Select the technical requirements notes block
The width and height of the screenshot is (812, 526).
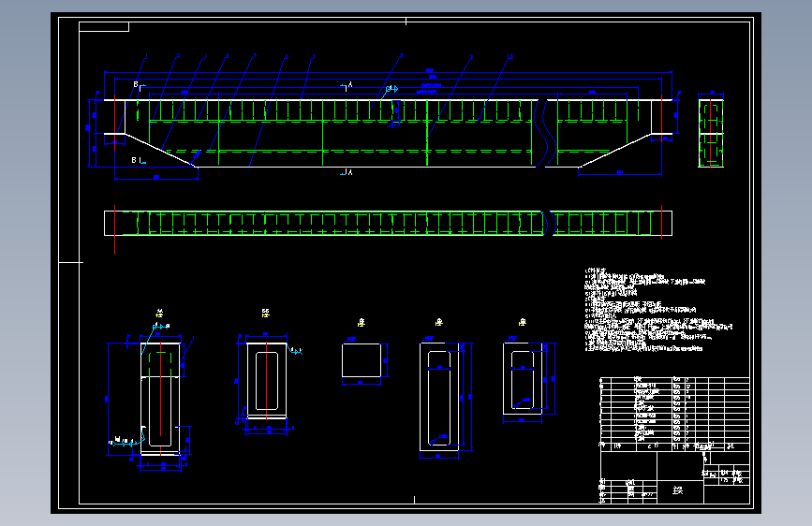tap(657, 310)
